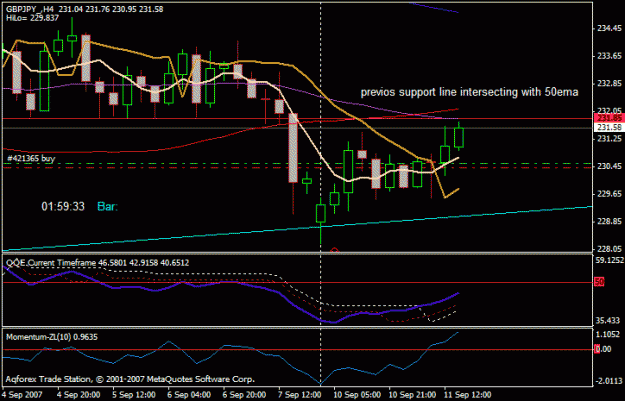The image size is (625, 401).
Task: Click the 234.45 price scale label
Action: point(609,28)
